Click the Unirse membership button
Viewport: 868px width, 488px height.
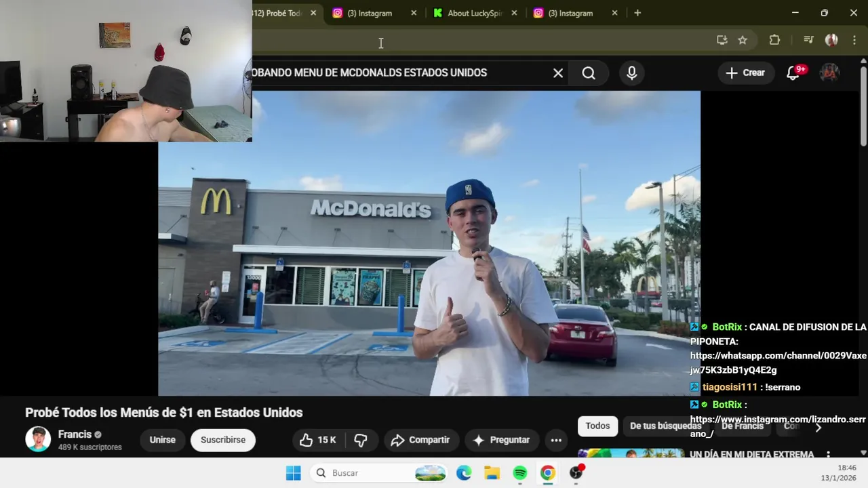pyautogui.click(x=162, y=440)
